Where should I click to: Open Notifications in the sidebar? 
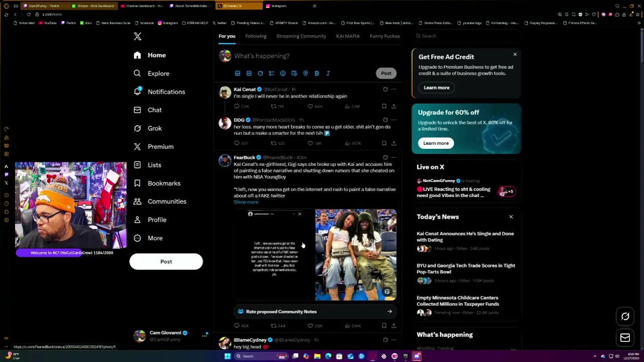click(x=159, y=92)
